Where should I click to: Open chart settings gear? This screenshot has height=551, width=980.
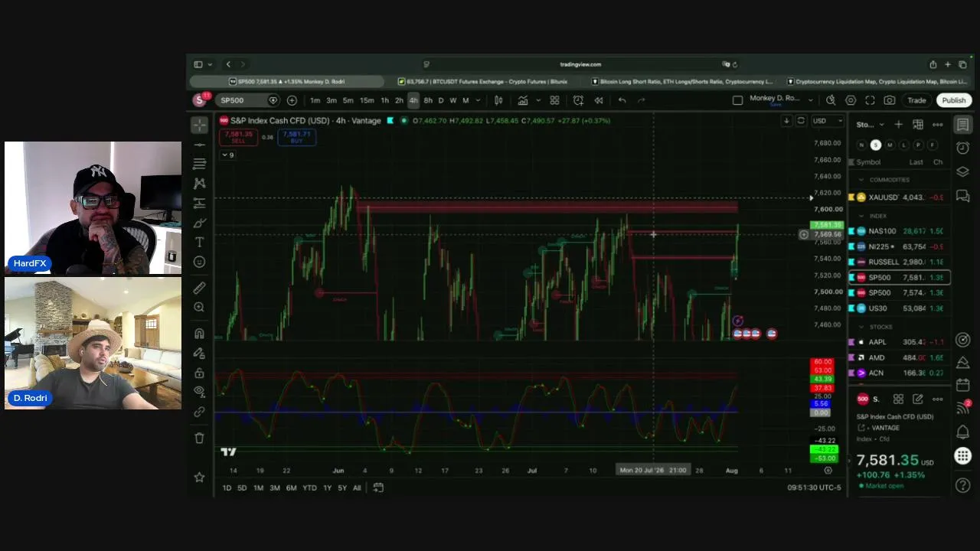[851, 100]
